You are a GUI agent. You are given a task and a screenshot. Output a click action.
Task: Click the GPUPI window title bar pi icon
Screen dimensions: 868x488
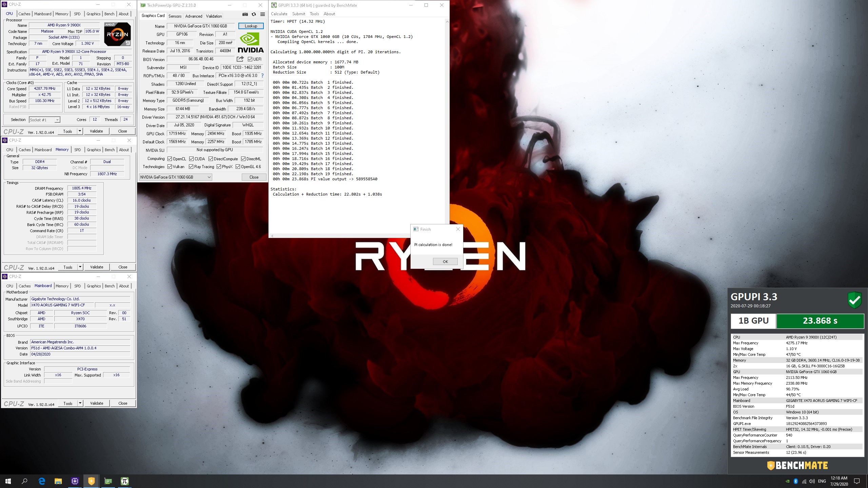(274, 5)
